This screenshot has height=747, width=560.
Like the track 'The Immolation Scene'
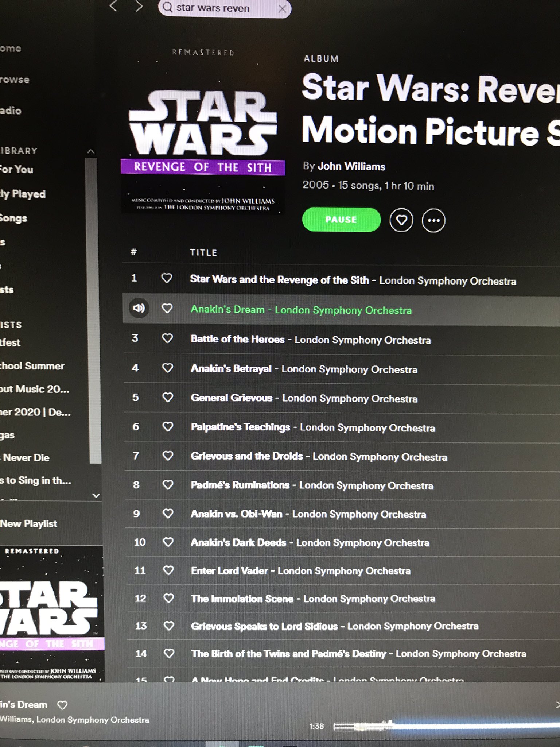[x=168, y=599]
